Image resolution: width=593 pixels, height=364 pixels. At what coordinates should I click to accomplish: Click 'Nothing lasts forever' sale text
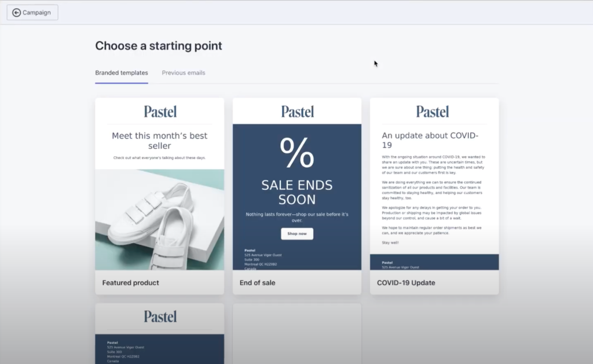[x=297, y=218]
